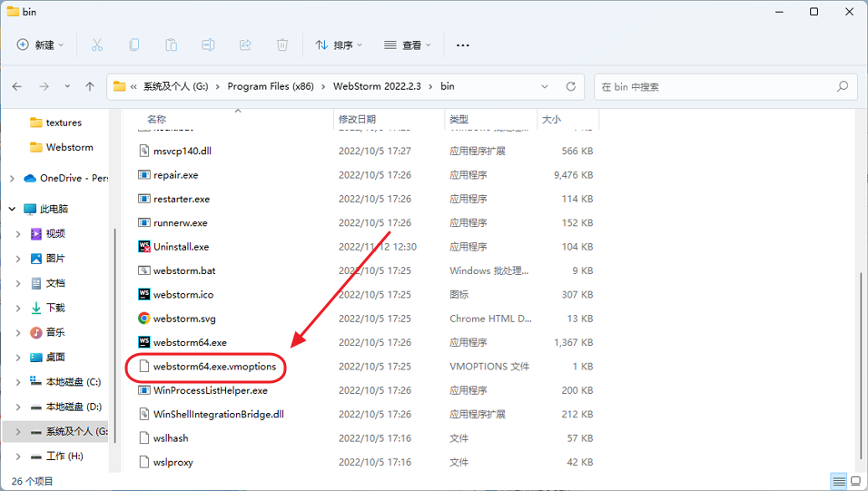Image resolution: width=868 pixels, height=491 pixels.
Task: Click the Cut scissors icon
Action: 97,44
